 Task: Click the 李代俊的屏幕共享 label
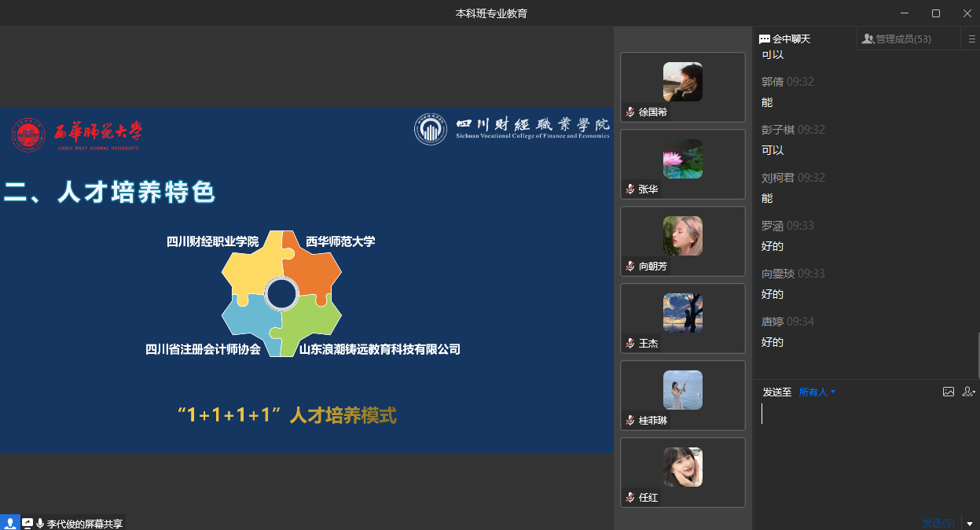pyautogui.click(x=85, y=524)
